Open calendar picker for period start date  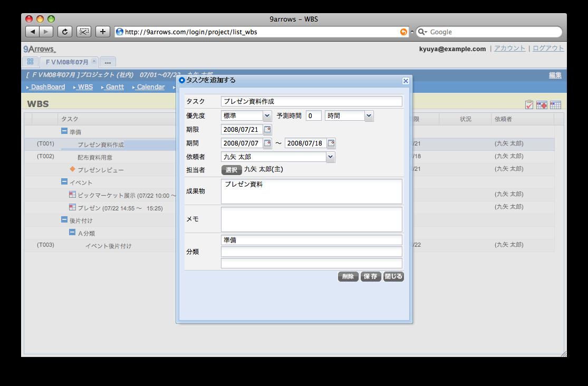click(x=267, y=143)
